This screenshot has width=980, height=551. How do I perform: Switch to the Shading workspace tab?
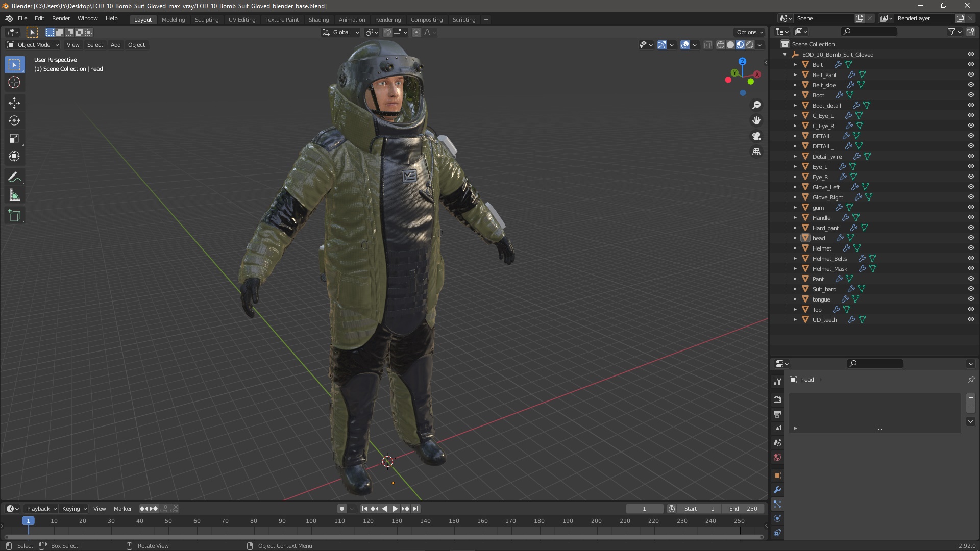tap(318, 20)
